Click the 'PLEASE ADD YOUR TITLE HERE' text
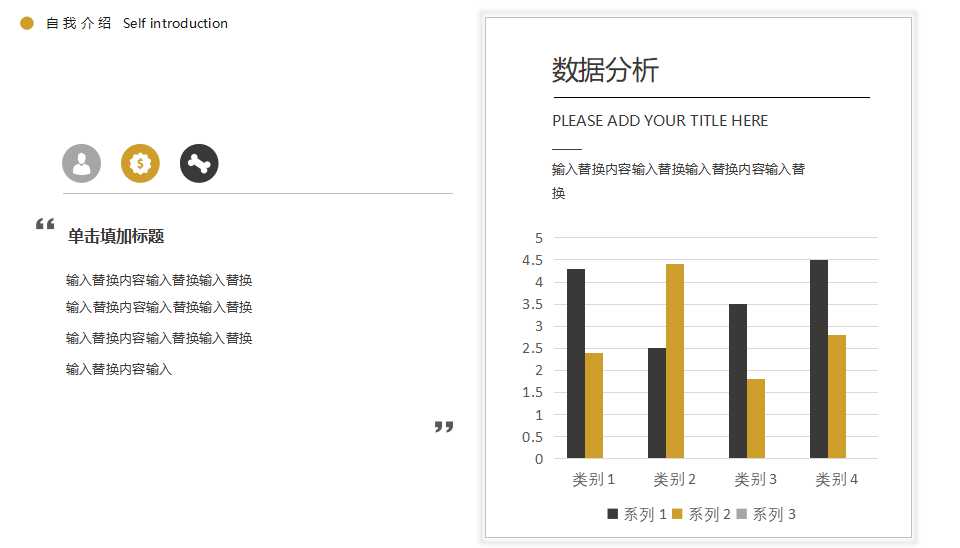 [660, 121]
